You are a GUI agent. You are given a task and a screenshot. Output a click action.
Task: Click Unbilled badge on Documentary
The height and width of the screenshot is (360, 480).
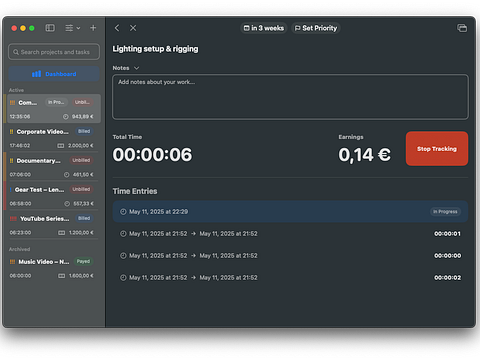[x=81, y=160]
